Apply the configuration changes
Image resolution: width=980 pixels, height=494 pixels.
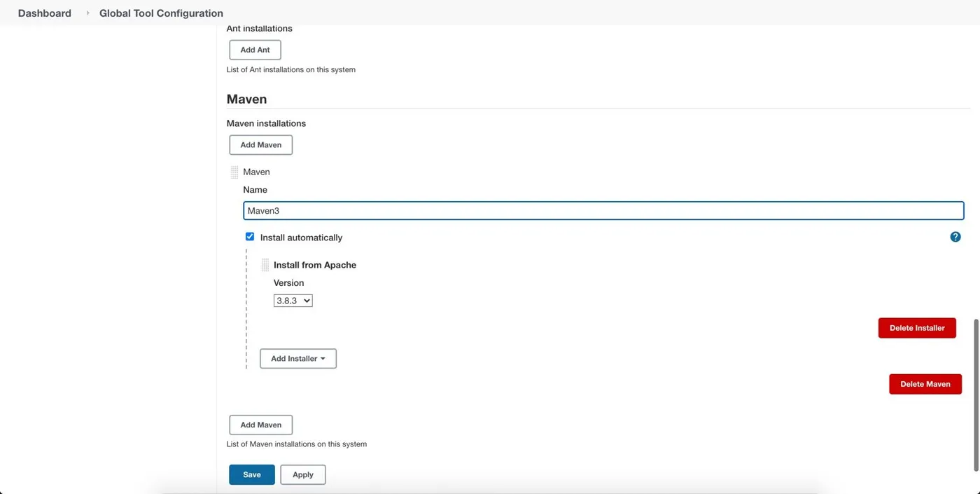point(303,474)
